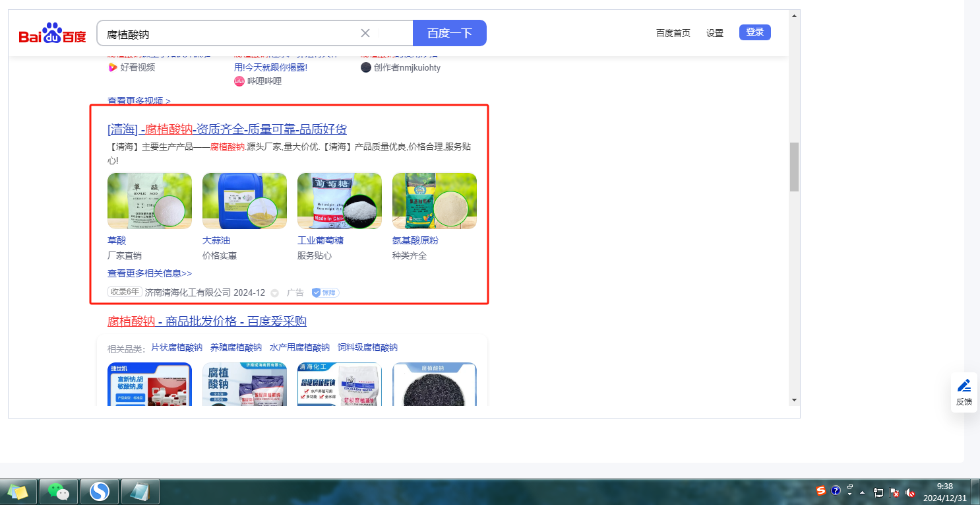980x505 pixels.
Task: Click the 草酸 product thumbnail
Action: click(x=150, y=201)
